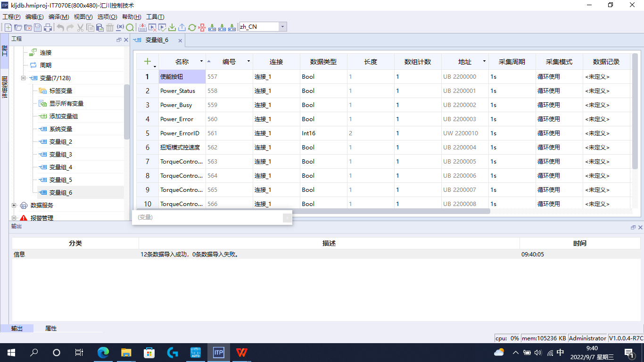Screen dimensions: 644x362
Task: Select the 工程 vertical side tab
Action: (x=4, y=50)
